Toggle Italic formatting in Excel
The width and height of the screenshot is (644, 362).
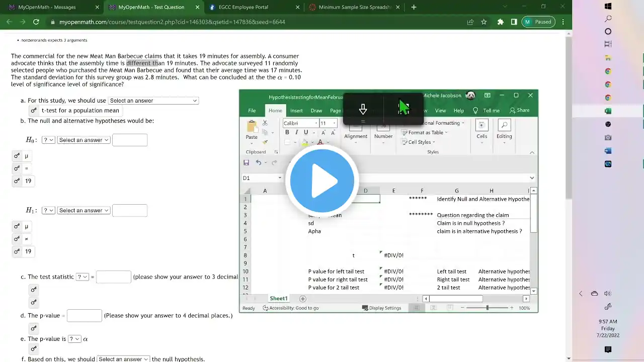point(296,133)
